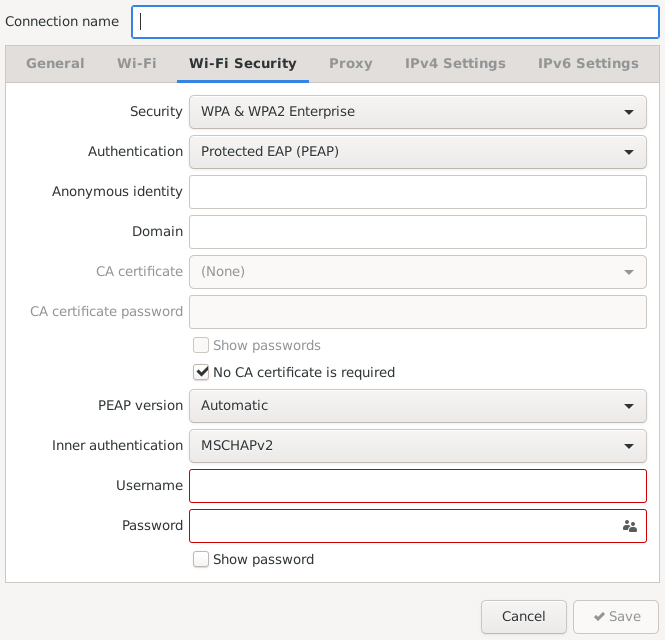Click the Anonymous identity field
Image resolution: width=665 pixels, height=640 pixels.
click(418, 192)
